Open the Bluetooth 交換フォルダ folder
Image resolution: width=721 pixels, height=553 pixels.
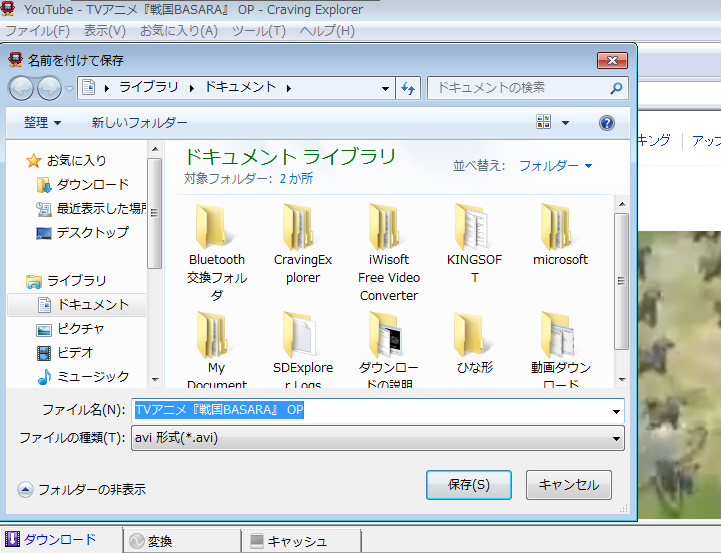tap(216, 252)
